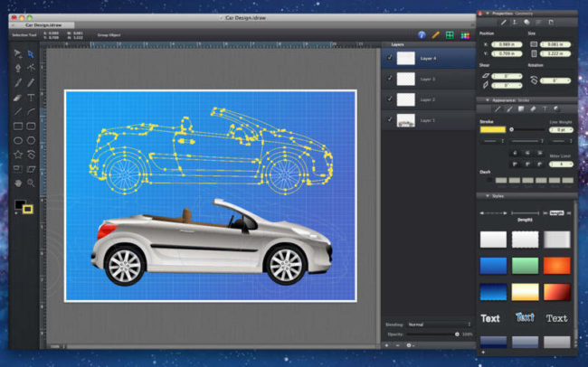Select the Zoom magnifier tool

click(x=31, y=183)
